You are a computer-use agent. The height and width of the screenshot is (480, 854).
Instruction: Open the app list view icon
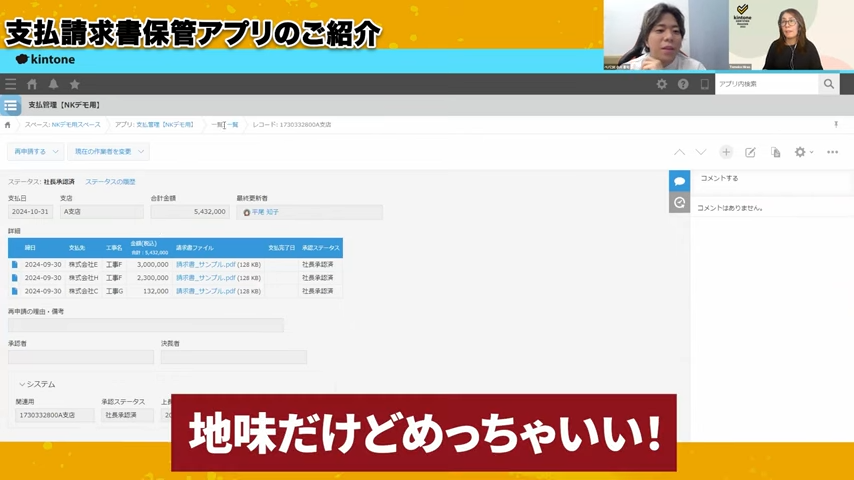tap(10, 105)
